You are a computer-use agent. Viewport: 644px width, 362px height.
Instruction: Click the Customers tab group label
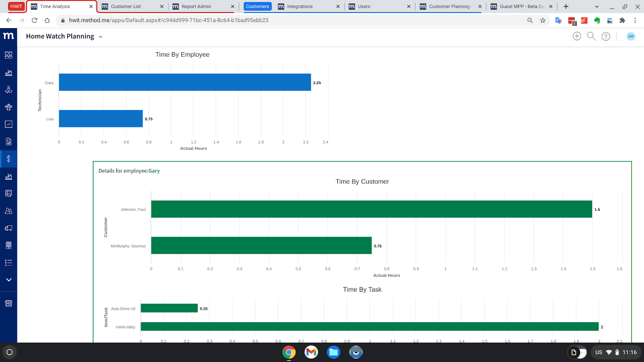tap(258, 6)
